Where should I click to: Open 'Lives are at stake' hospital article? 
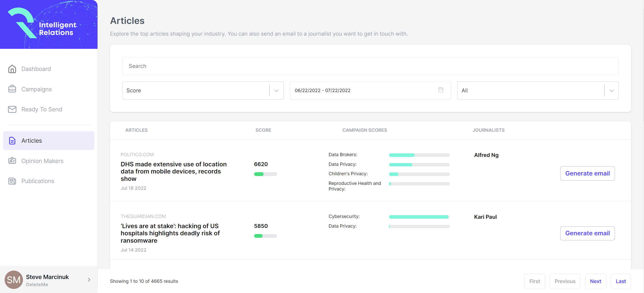(x=170, y=233)
